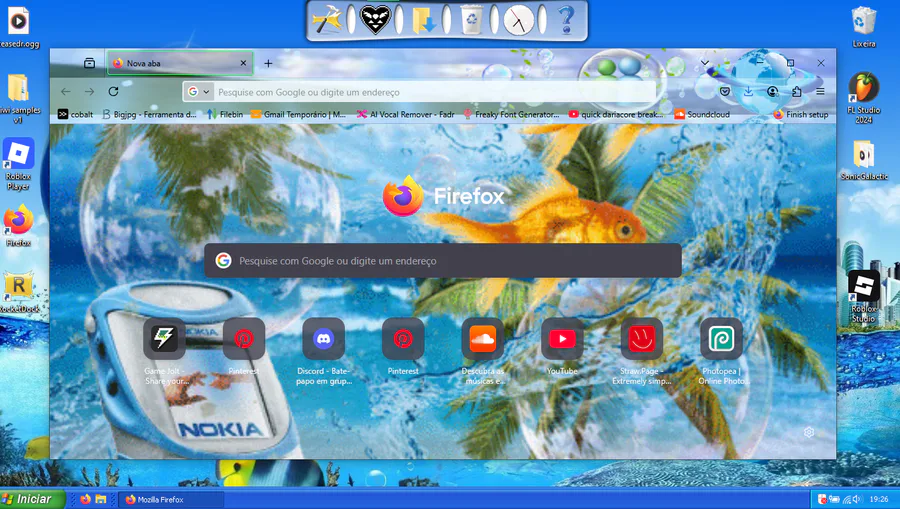900x509 pixels.
Task: Click the volume speaker tray icon
Action: coord(857,500)
